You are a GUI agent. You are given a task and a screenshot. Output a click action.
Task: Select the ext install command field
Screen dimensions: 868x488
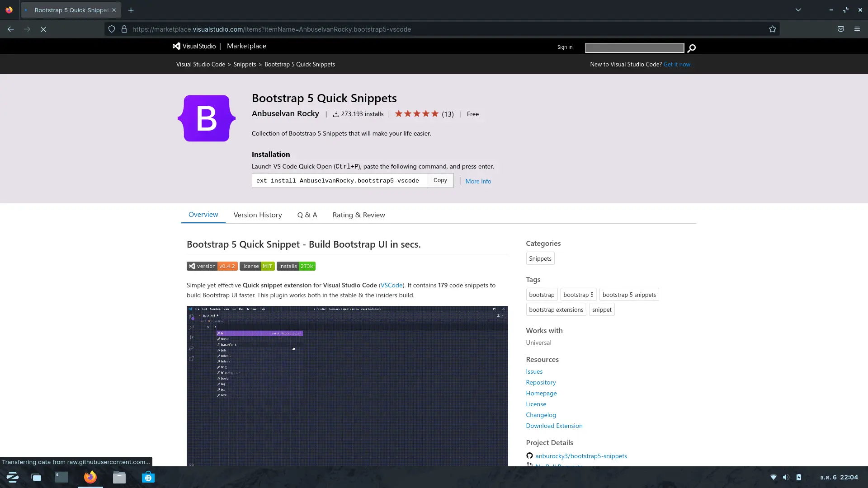click(339, 181)
